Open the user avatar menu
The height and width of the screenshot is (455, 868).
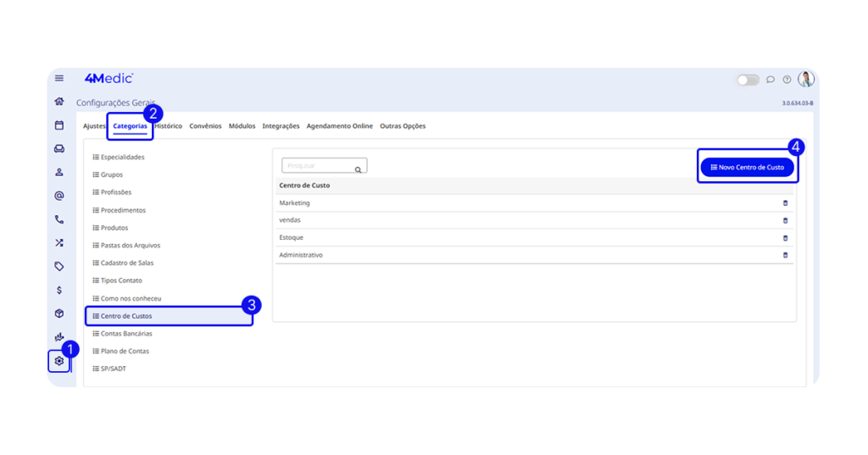[805, 79]
